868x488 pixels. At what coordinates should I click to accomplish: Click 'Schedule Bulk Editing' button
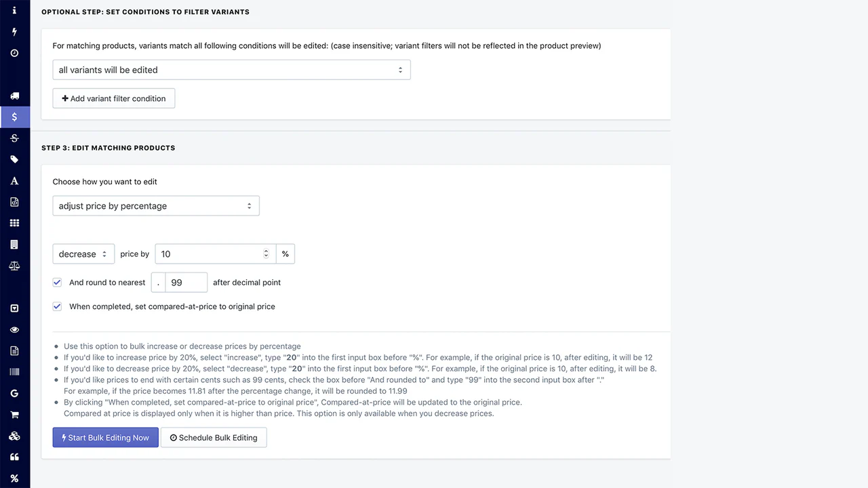coord(214,438)
